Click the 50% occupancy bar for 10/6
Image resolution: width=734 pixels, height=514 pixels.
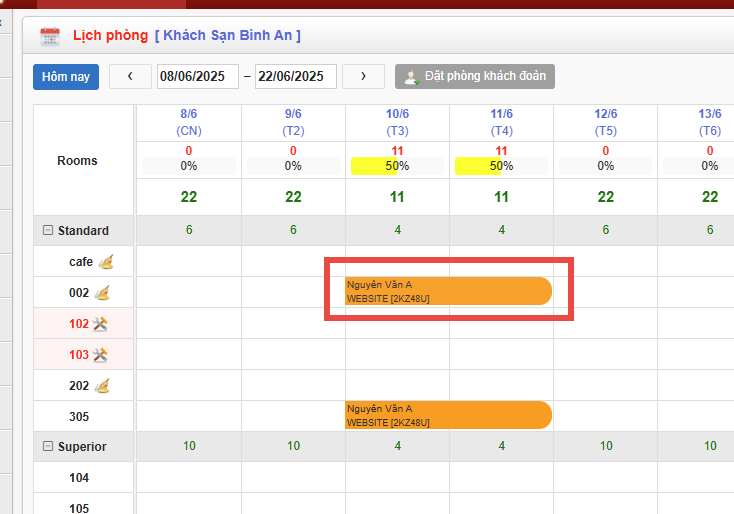click(397, 166)
